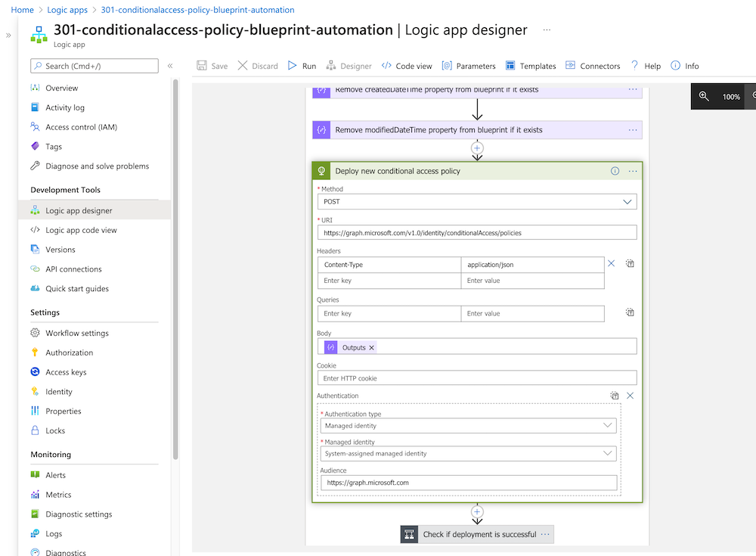756x556 pixels.
Task: Click the Properties icon in sidebar
Action: coord(35,411)
